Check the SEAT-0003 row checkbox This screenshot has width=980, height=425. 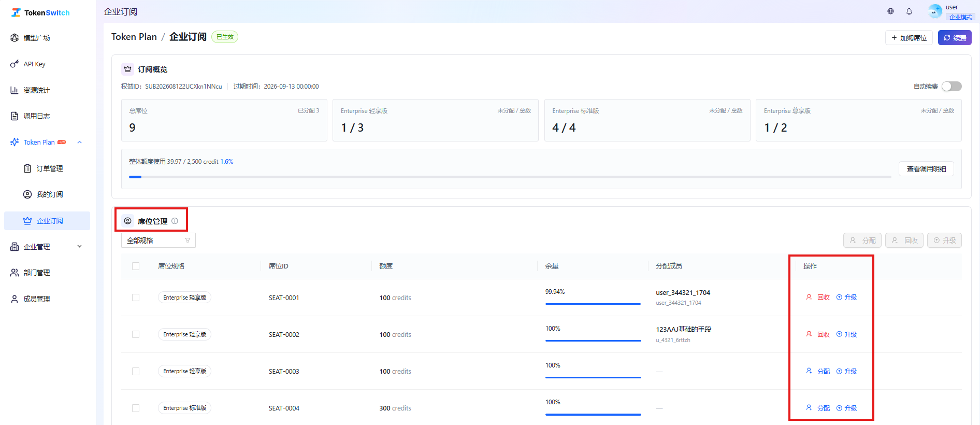pos(136,371)
